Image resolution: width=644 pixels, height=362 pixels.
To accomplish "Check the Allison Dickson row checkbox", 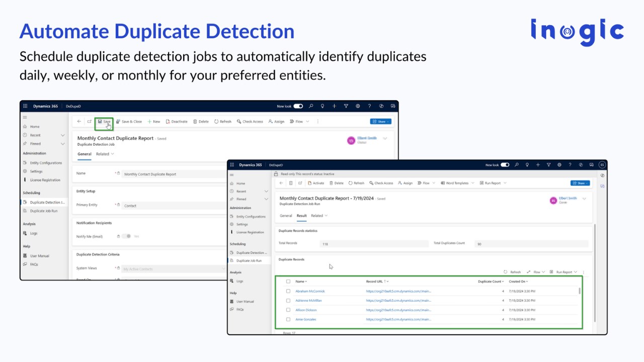I will pyautogui.click(x=288, y=310).
